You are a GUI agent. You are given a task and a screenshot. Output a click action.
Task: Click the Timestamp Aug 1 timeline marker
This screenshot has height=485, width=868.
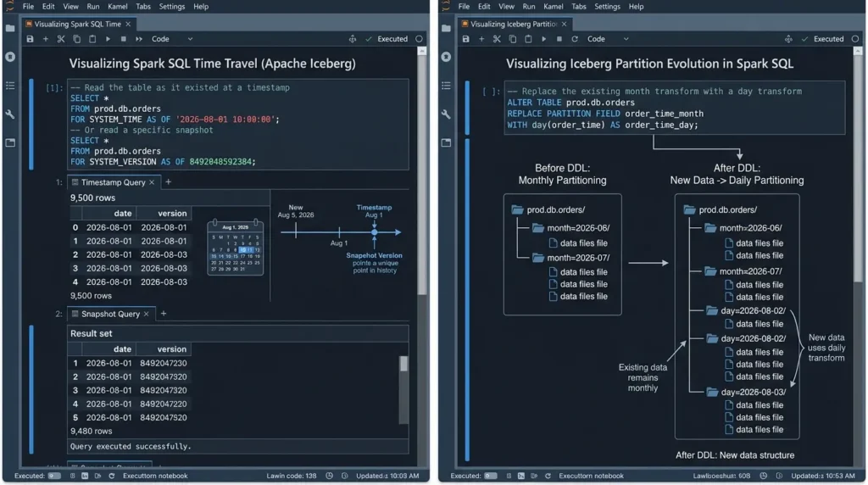[374, 232]
